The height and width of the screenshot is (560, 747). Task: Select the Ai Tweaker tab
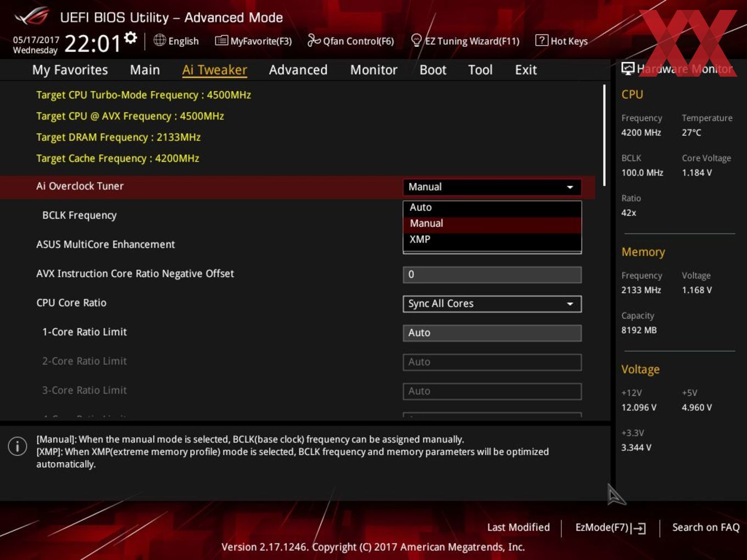(x=215, y=70)
